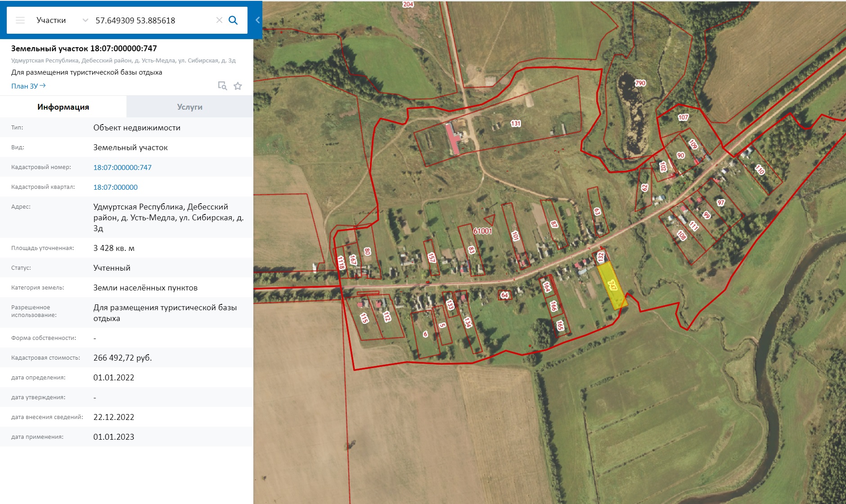Open the hamburger main menu
The height and width of the screenshot is (504, 846).
pos(20,20)
